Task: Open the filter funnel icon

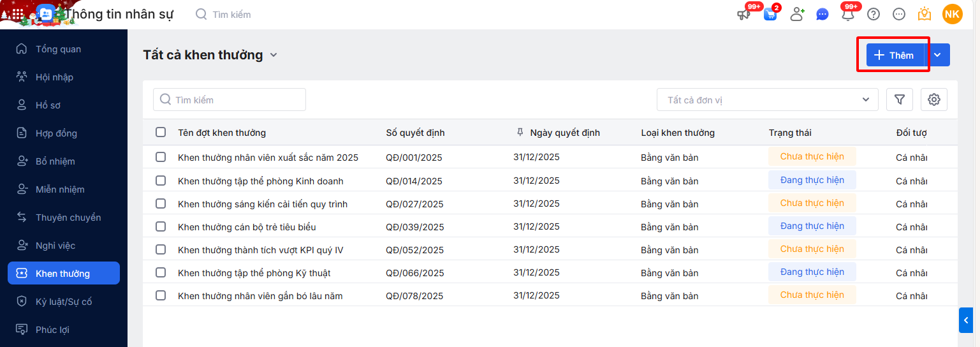Action: click(900, 100)
